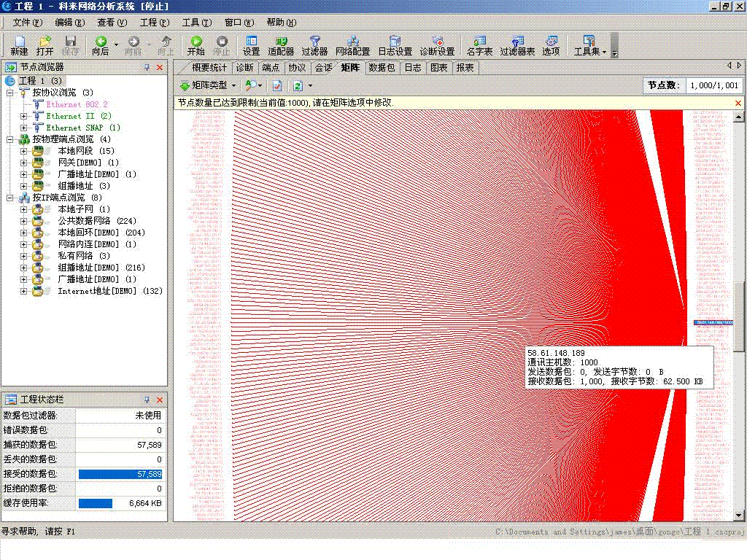Switch to the 数据包 tab
Image resolution: width=747 pixels, height=560 pixels.
coord(382,67)
